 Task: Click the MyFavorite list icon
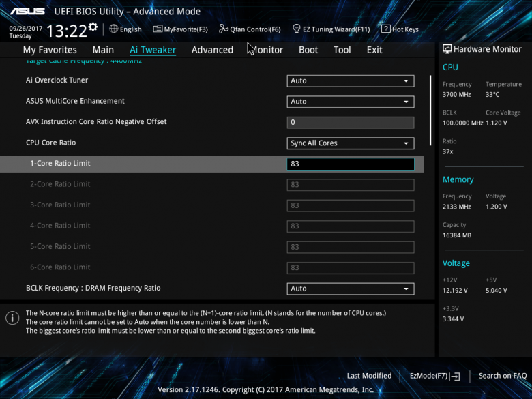click(x=158, y=29)
